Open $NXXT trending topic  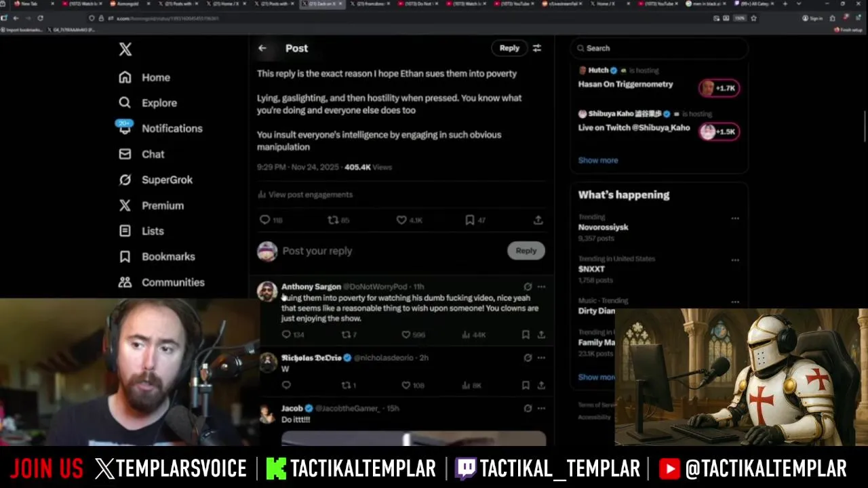591,269
